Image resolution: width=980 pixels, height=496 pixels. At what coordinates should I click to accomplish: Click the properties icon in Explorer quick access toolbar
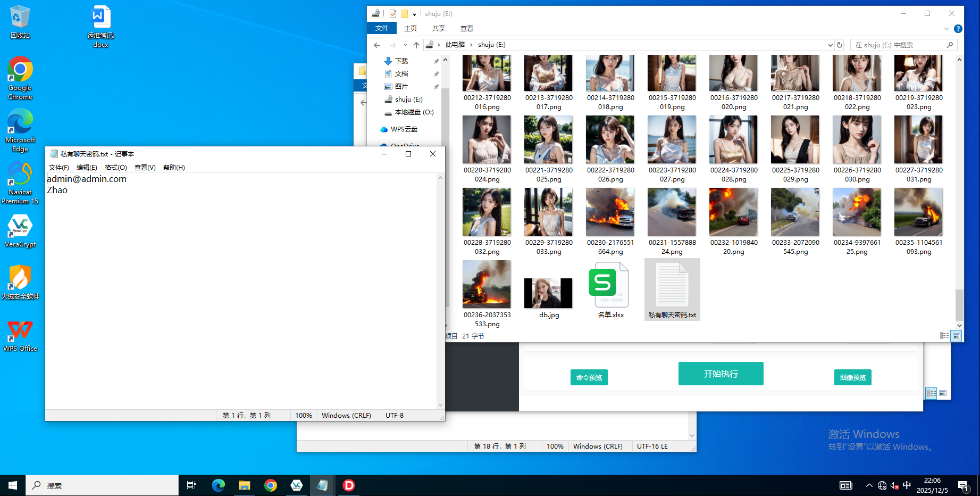(x=393, y=14)
